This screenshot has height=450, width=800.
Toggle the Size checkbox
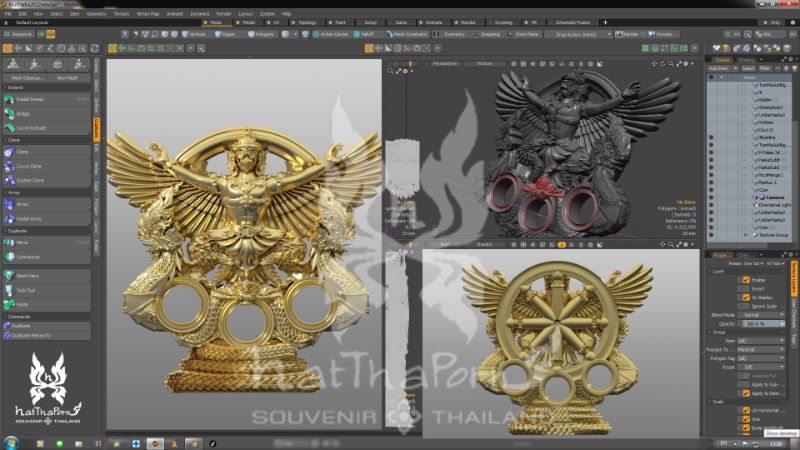click(x=746, y=419)
